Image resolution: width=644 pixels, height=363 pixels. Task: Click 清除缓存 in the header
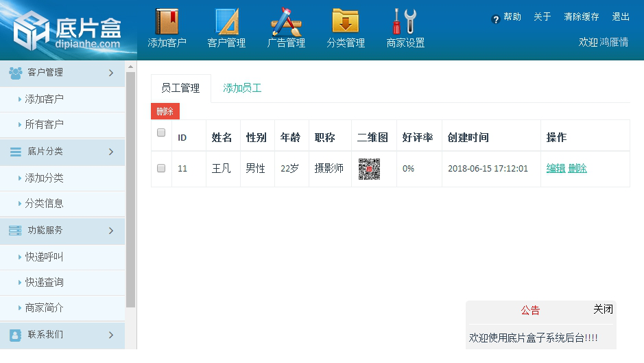pos(581,17)
